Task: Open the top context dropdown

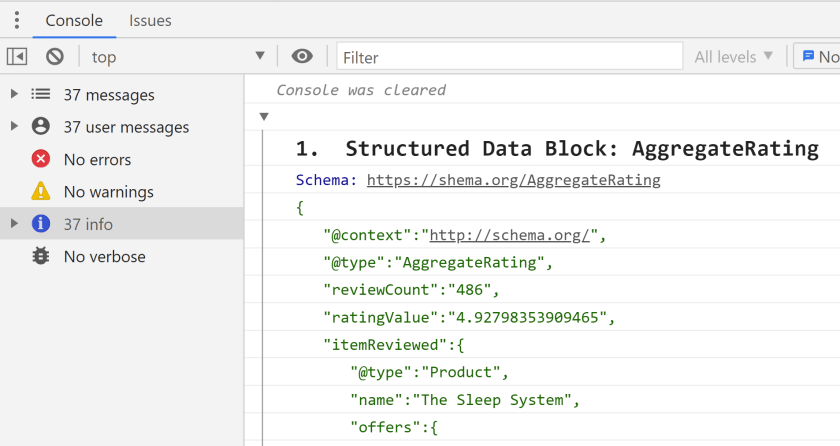Action: click(178, 57)
